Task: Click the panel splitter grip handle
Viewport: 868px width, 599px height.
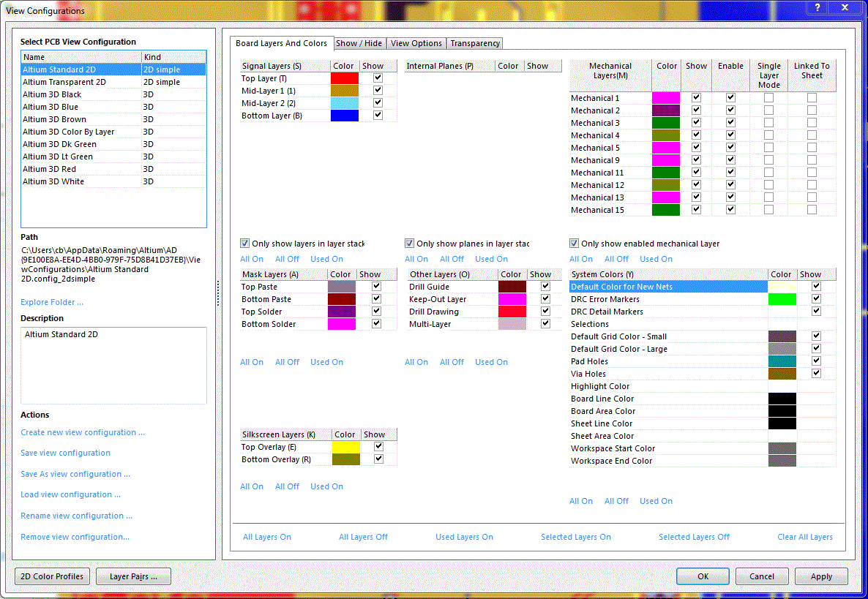Action: click(218, 293)
